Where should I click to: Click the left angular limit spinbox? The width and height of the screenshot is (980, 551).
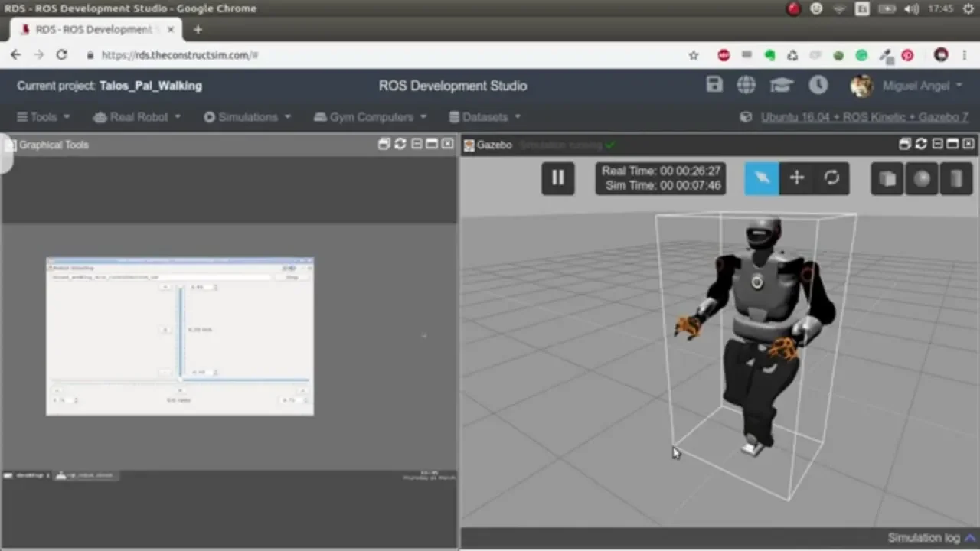coord(65,400)
